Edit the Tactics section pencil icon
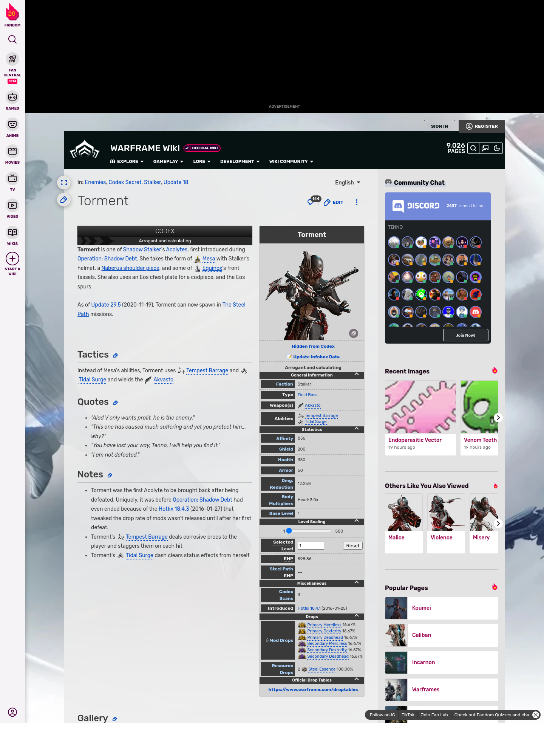Viewport: 544px width, 756px height. [x=116, y=355]
